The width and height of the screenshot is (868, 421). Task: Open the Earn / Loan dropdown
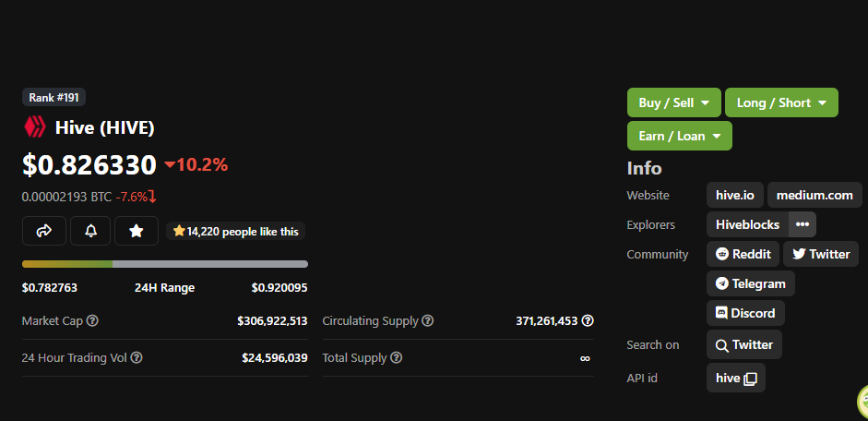(x=679, y=136)
